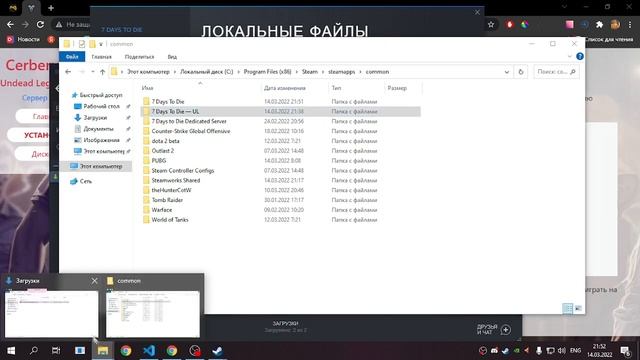Image resolution: width=640 pixels, height=360 pixels.
Task: Open the Windows Start menu
Action: pos(11,351)
